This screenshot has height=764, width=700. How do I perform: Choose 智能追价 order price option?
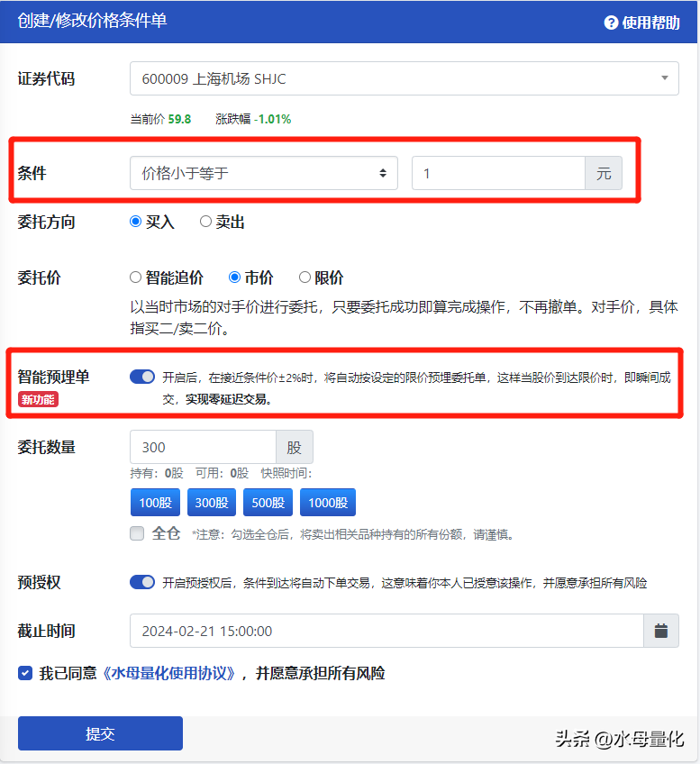tap(135, 277)
